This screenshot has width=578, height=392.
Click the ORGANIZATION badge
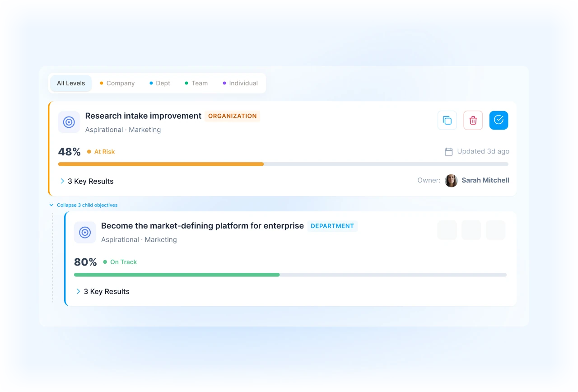click(233, 116)
